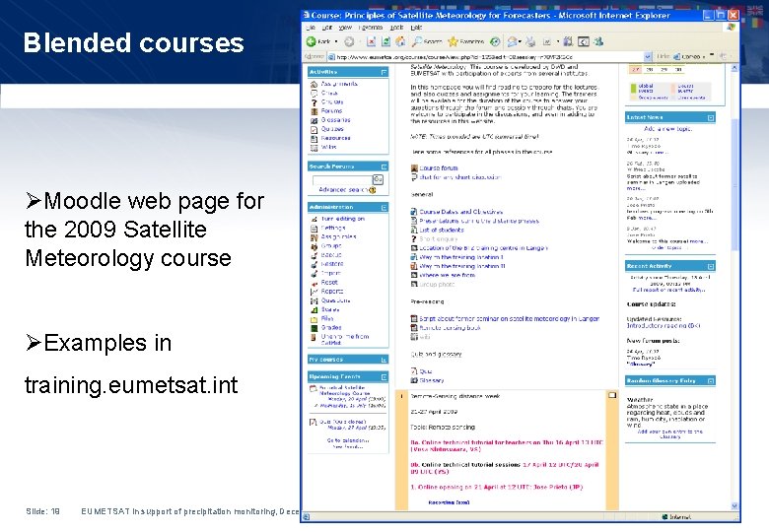The width and height of the screenshot is (769, 532).
Task: Open the Favorites menu
Action: click(371, 28)
